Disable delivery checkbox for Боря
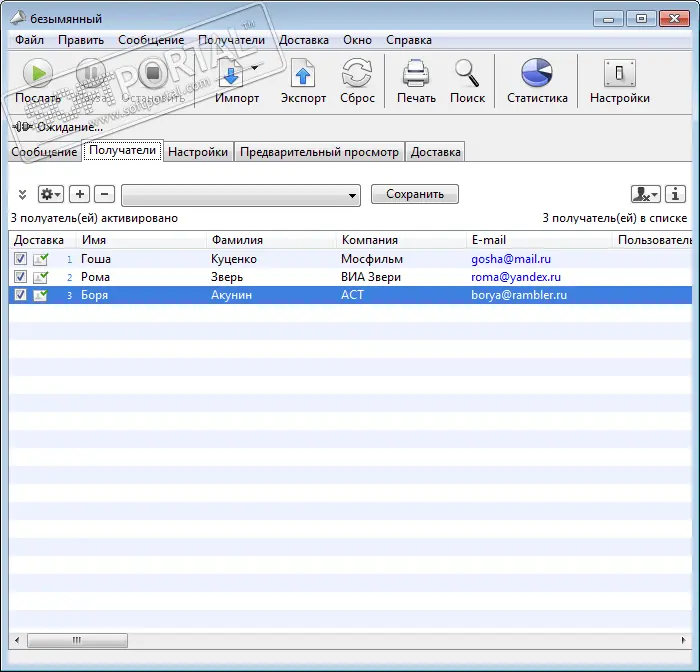Image resolution: width=700 pixels, height=672 pixels. coord(21,295)
